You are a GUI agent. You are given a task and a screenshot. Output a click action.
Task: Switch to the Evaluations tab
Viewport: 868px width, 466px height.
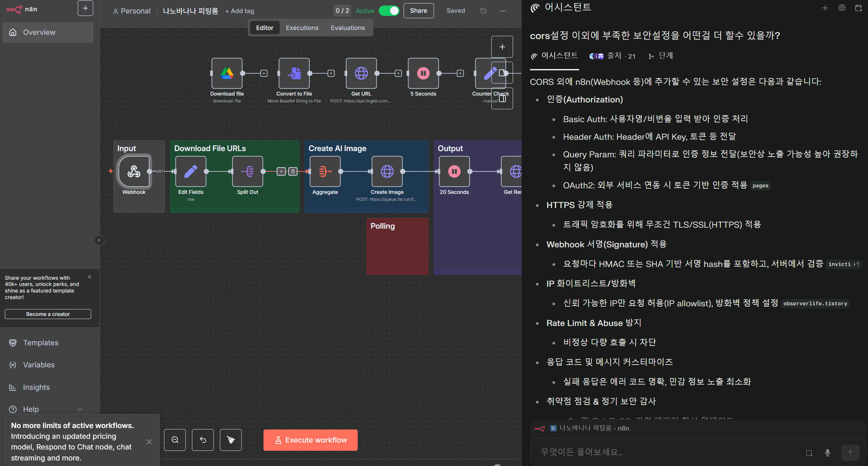[x=347, y=28]
